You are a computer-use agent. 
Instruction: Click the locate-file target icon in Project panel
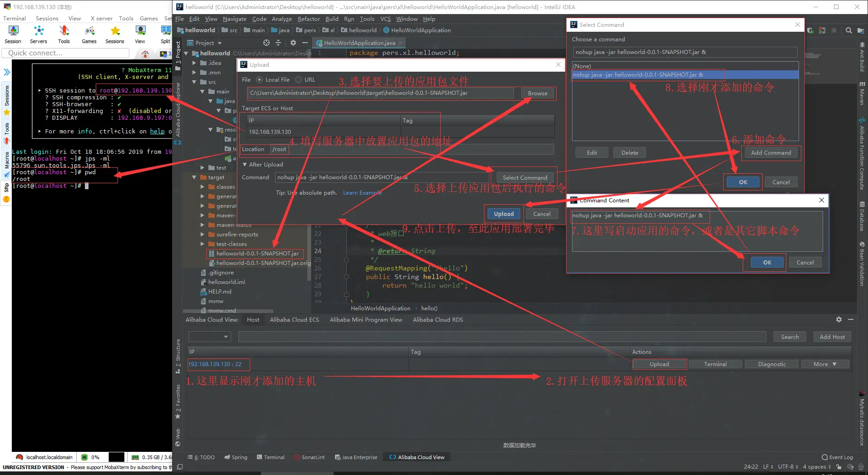pos(266,43)
